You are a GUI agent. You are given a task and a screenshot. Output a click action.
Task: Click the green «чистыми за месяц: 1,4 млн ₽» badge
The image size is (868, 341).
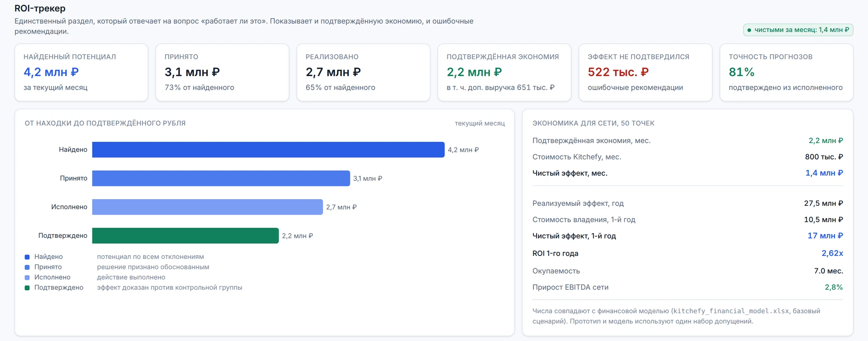(x=798, y=30)
